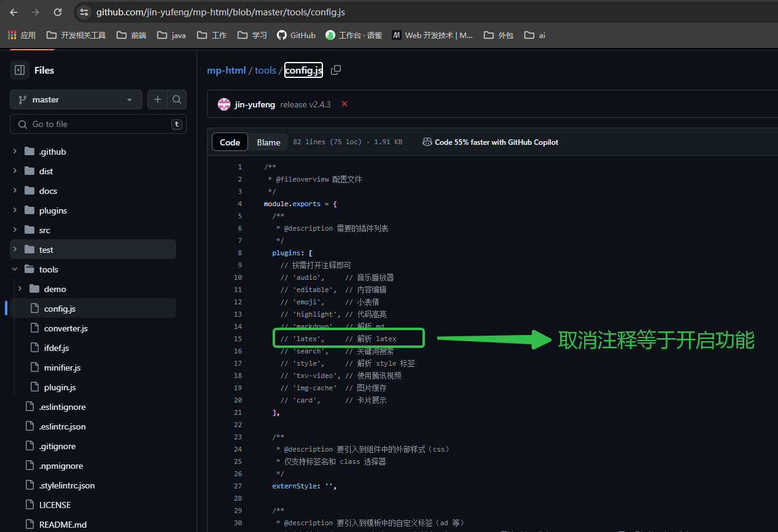This screenshot has width=778, height=532.
Task: Expand the src folder chevron
Action: (x=15, y=230)
